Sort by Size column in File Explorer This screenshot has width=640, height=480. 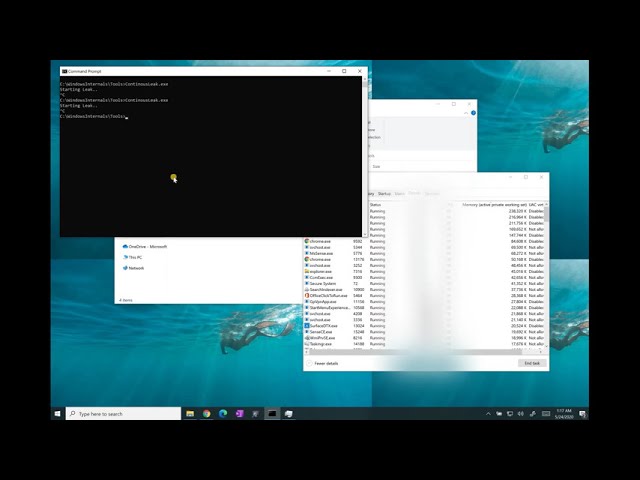point(376,167)
